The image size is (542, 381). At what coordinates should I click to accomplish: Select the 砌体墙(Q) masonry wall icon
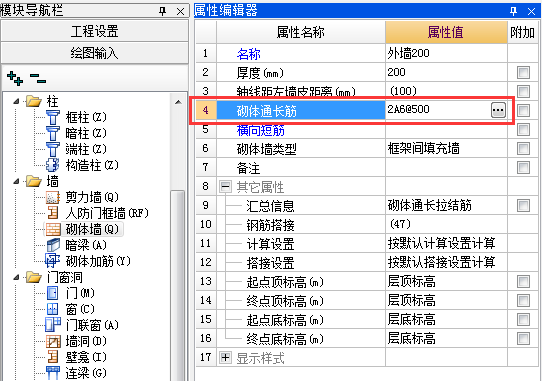[53, 229]
